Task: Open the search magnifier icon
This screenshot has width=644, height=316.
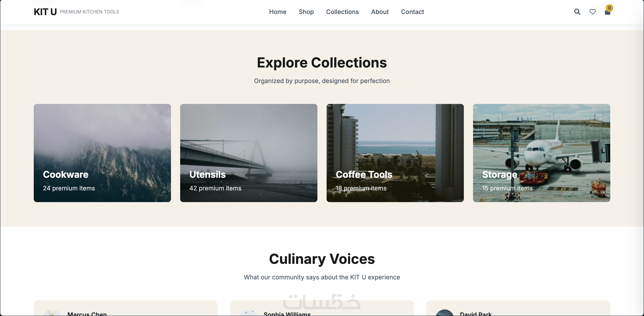Action: 577,12
